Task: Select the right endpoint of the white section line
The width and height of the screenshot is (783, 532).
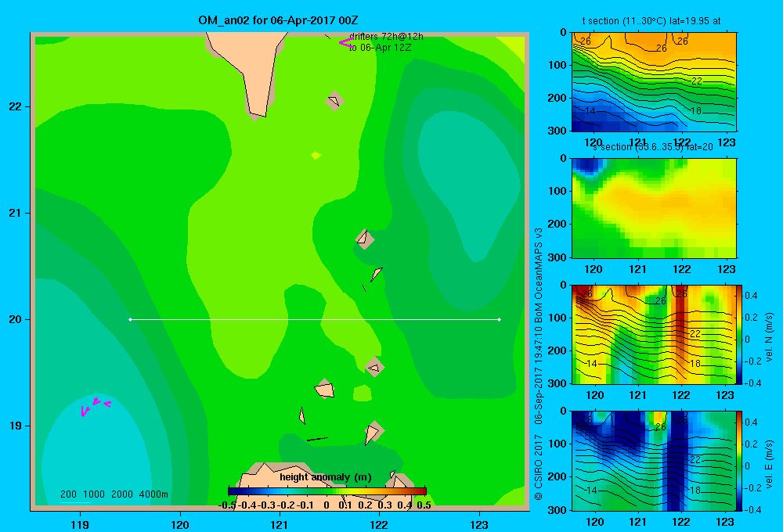Action: (500, 319)
